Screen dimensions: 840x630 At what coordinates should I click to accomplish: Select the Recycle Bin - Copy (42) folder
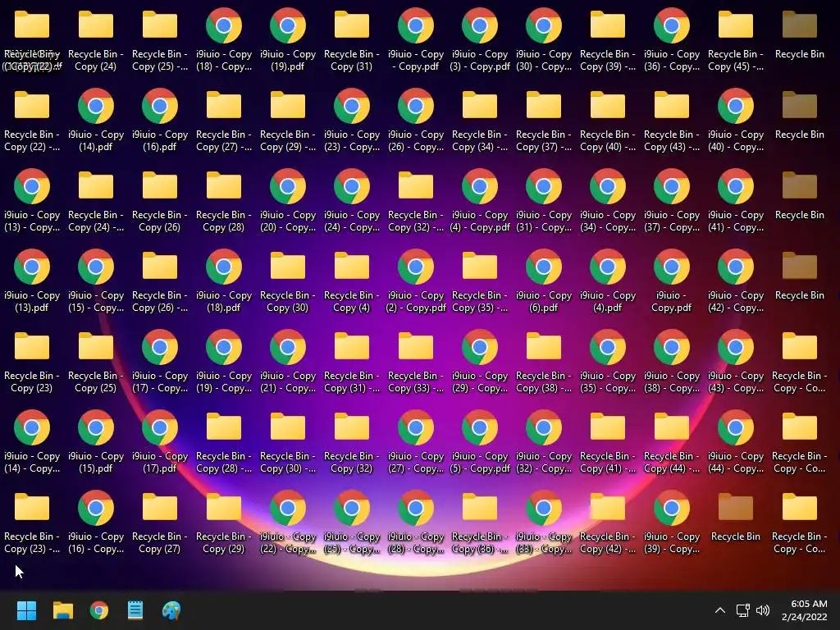point(608,523)
